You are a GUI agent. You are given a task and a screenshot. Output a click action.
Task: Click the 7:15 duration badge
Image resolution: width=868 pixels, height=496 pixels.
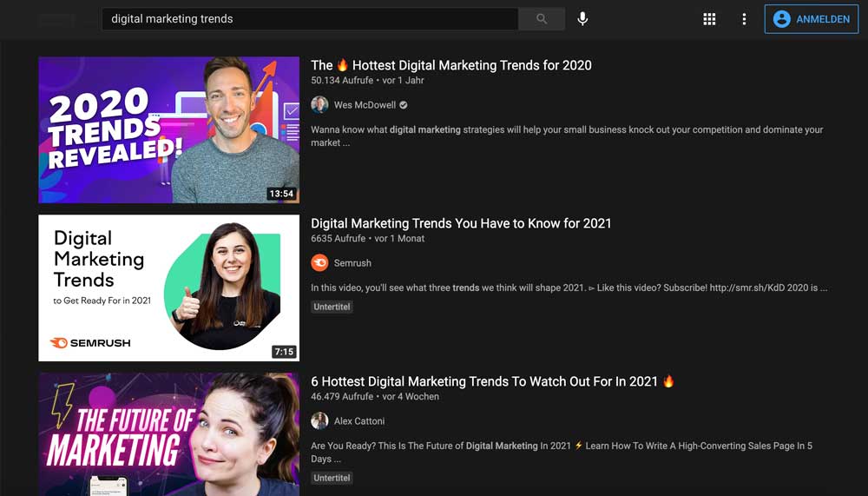[x=284, y=351]
